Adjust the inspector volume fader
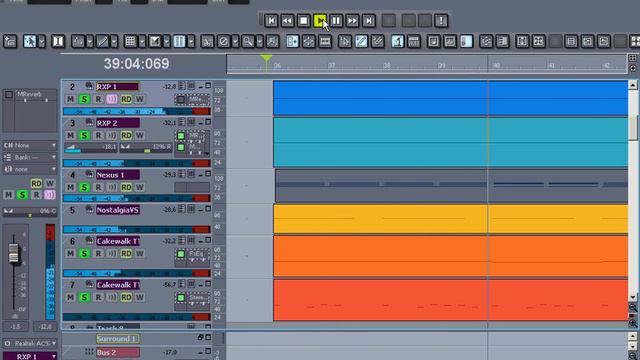The height and width of the screenshot is (360, 640). [13, 253]
